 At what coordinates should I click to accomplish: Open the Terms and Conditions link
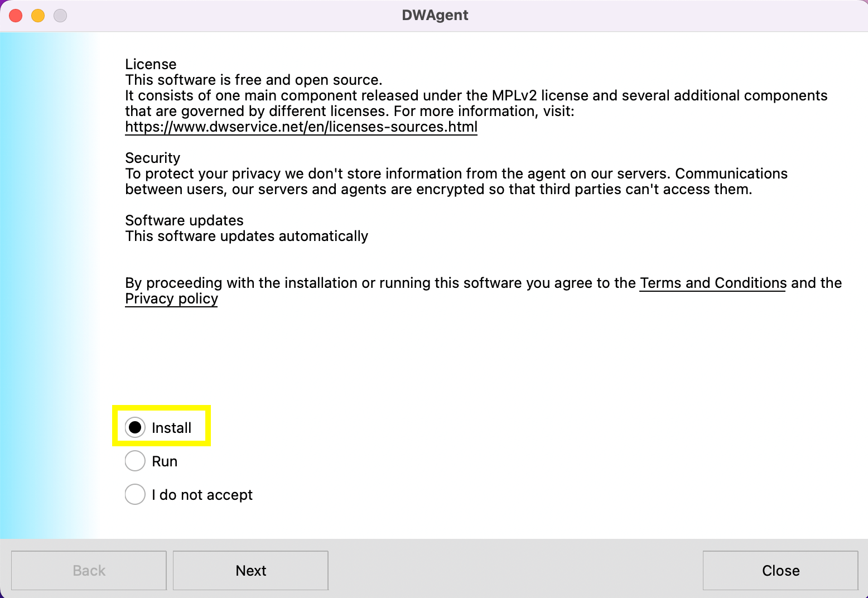(x=712, y=283)
